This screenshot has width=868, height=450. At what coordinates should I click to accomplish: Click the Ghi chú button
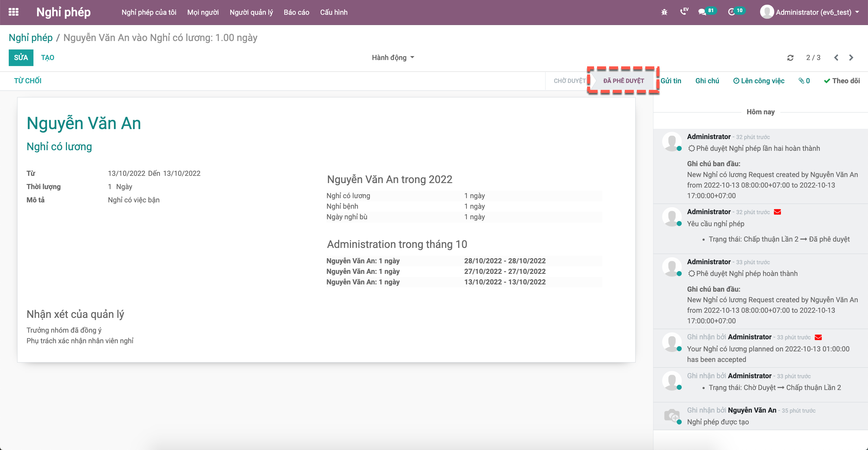point(707,81)
